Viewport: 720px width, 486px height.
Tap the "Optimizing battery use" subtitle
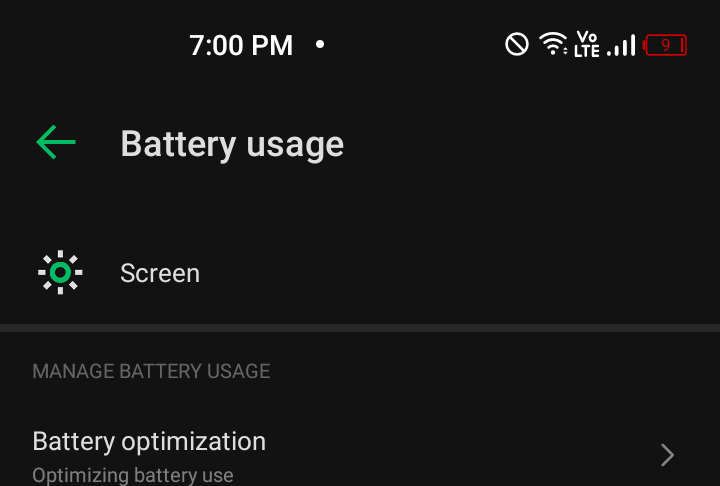pos(133,475)
